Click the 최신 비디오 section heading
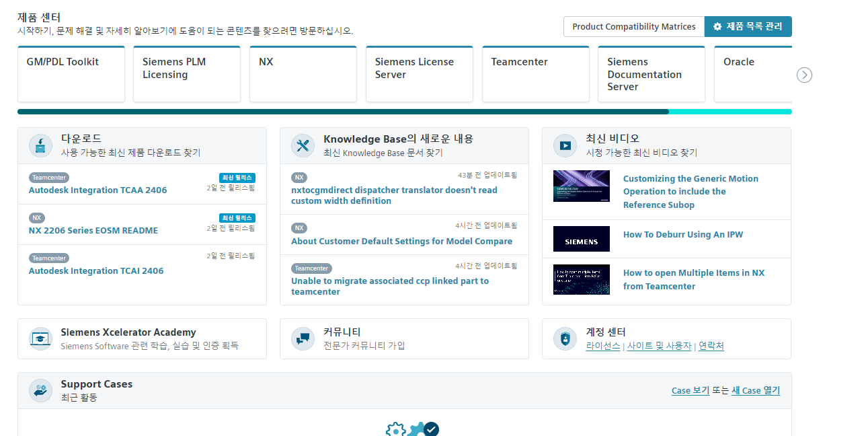Viewport: 868px width, 436px height. coord(613,139)
